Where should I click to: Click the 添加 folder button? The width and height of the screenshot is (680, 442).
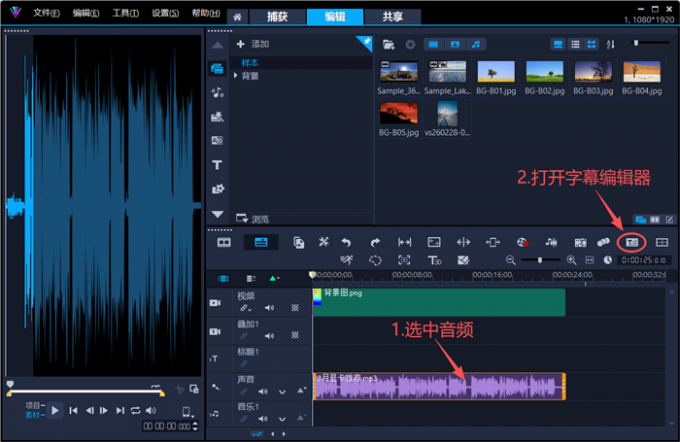(x=253, y=44)
